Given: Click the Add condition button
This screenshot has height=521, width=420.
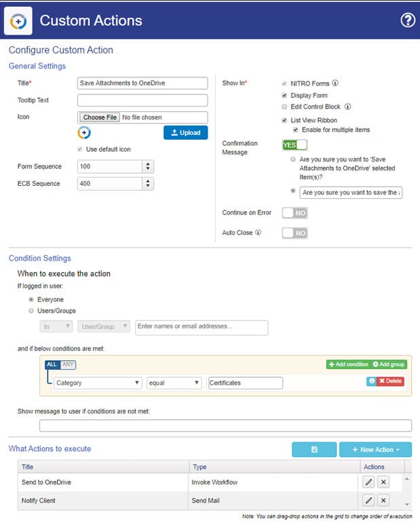Looking at the screenshot, I should click(348, 364).
